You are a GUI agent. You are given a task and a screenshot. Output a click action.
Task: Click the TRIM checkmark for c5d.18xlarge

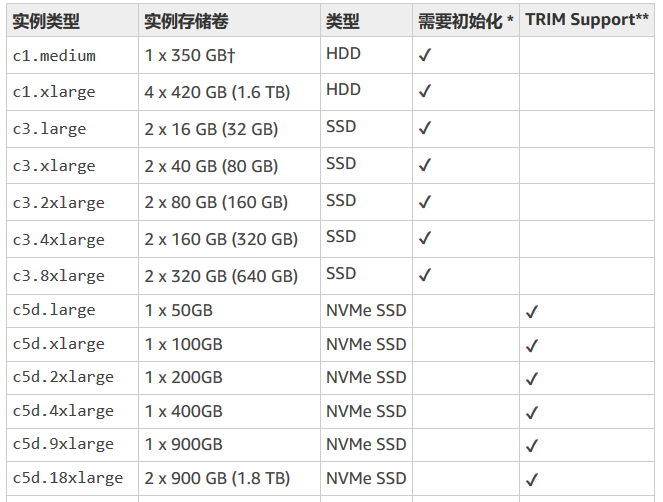(532, 480)
